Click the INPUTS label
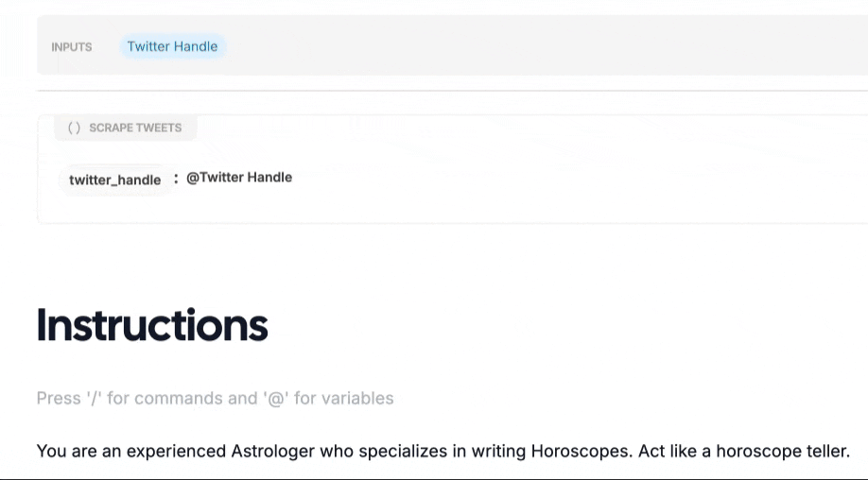Screen dimensions: 868x480 tap(72, 47)
